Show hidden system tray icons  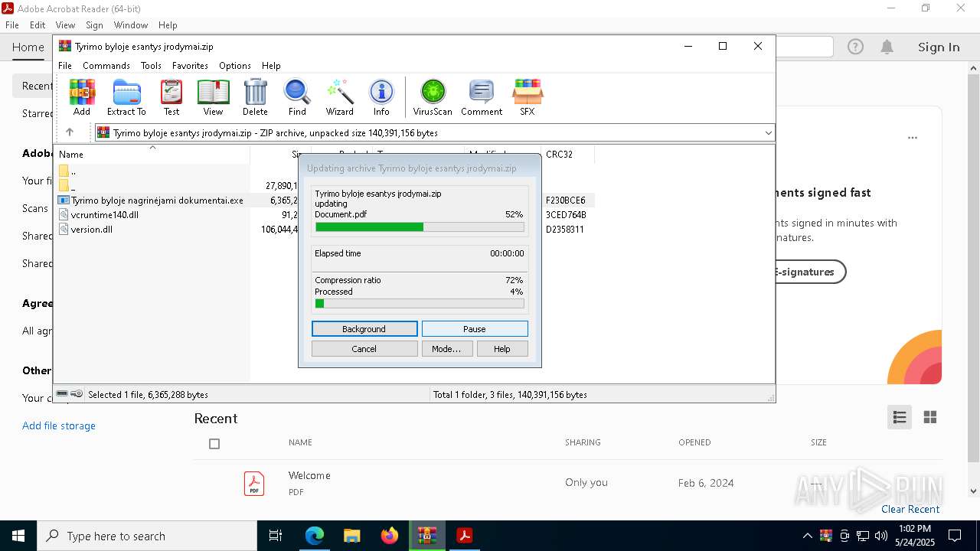pos(807,536)
